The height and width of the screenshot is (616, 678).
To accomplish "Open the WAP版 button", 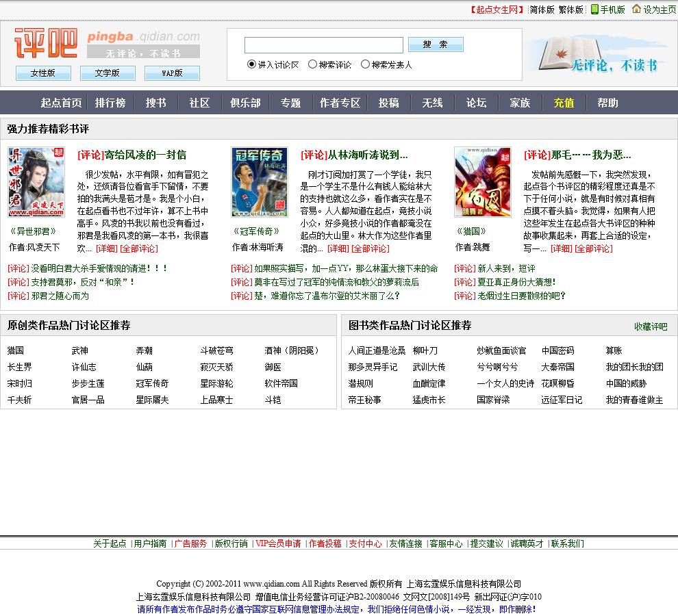I will coord(172,73).
